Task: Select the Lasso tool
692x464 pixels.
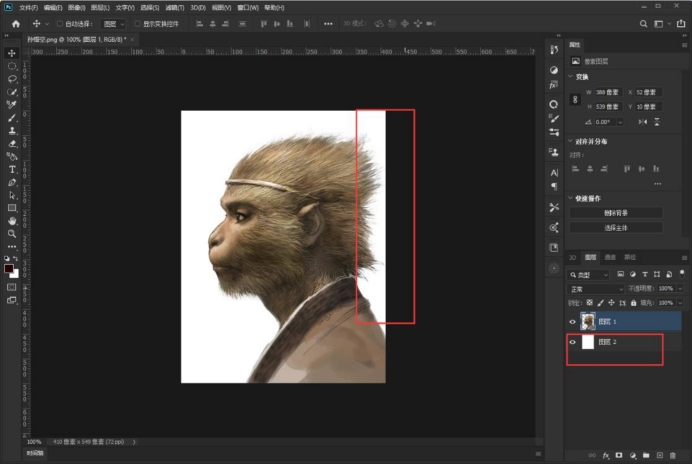Action: click(x=12, y=79)
